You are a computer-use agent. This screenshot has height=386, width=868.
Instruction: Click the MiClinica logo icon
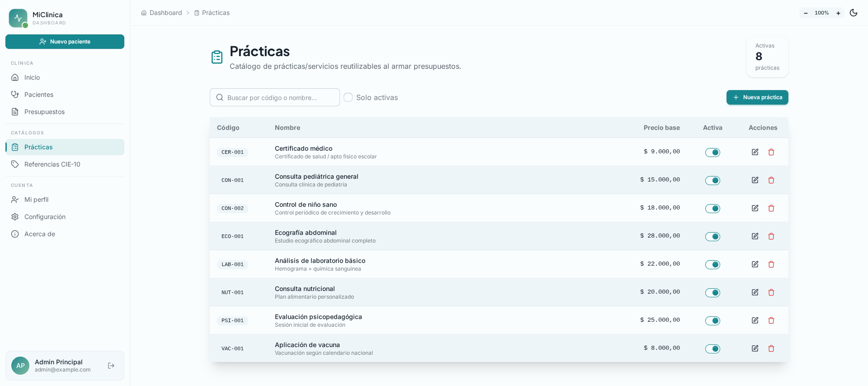18,18
